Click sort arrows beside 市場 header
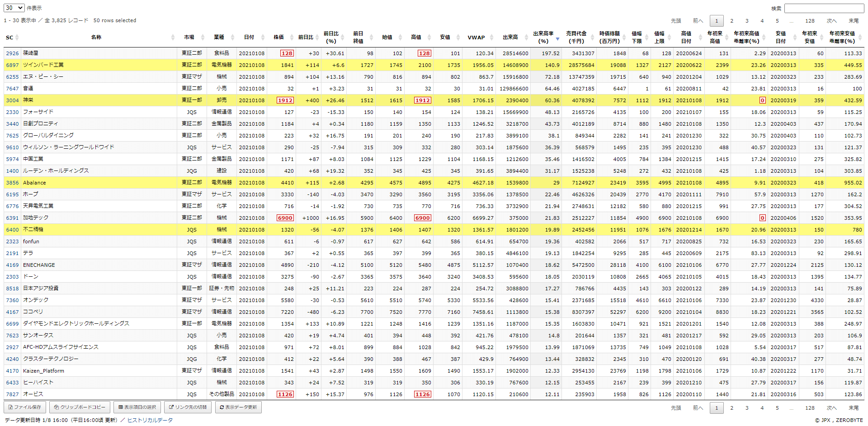Screen dimensions: 868x426 203,38
